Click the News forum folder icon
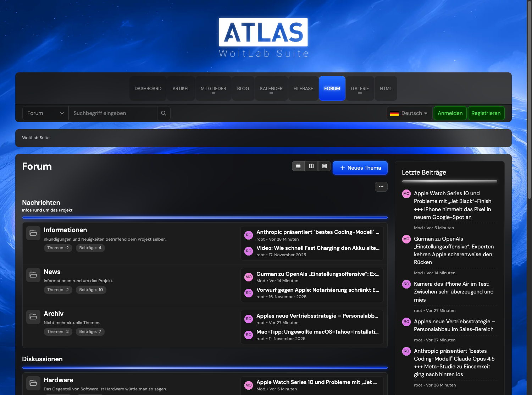Screen dimensions: 532x395 click(33, 275)
